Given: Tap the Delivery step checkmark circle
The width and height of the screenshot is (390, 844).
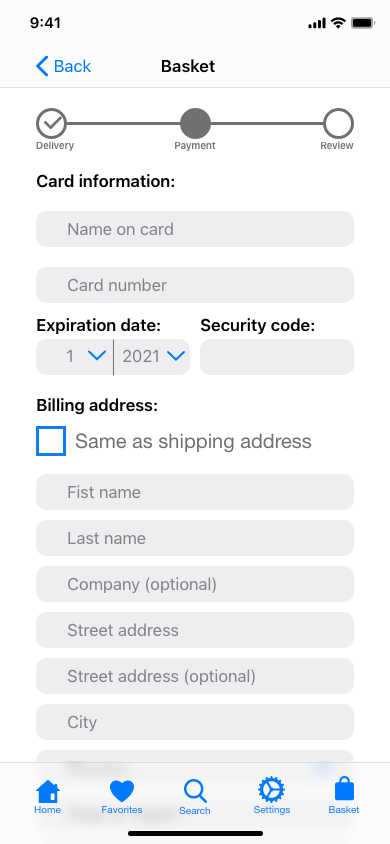Looking at the screenshot, I should coord(51,123).
